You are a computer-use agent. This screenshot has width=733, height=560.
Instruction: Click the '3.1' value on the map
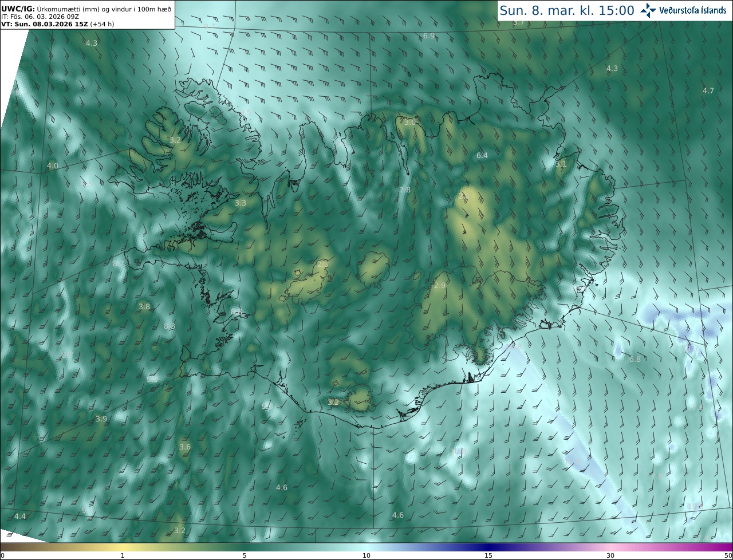point(561,164)
